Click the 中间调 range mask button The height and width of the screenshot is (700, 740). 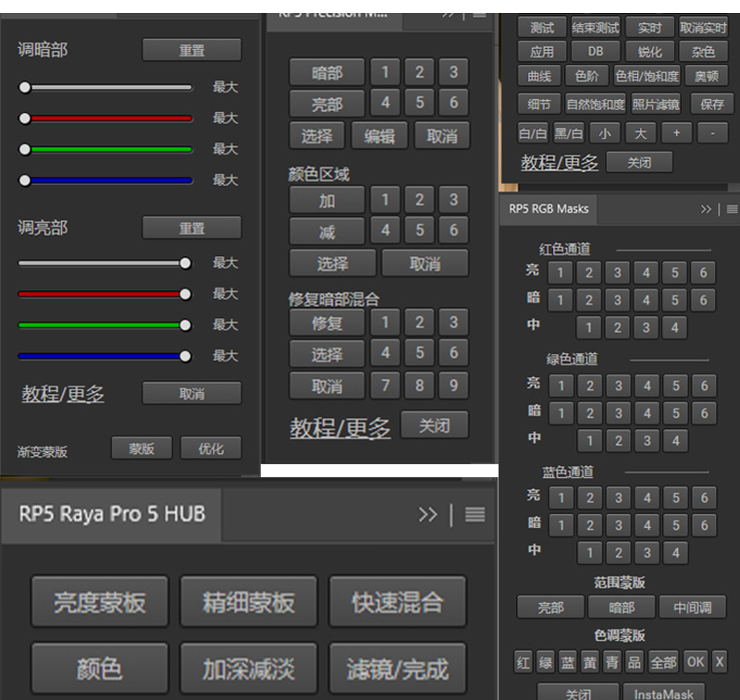click(692, 608)
